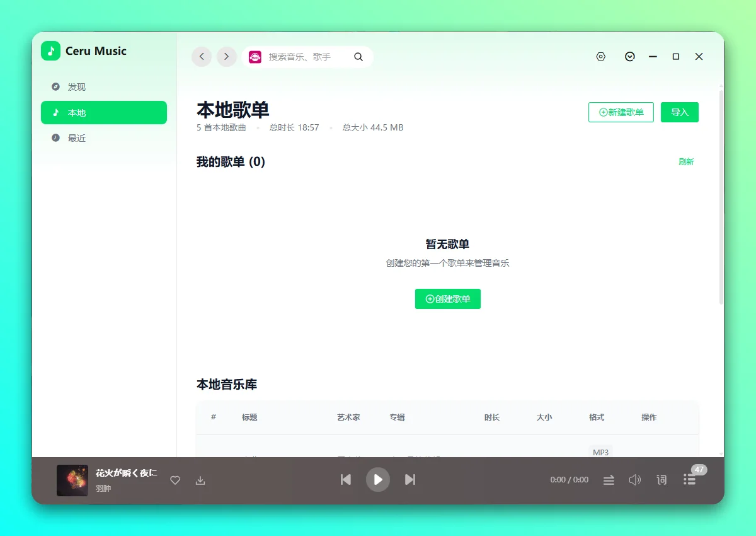This screenshot has width=756, height=536.
Task: Toggle play on the current song
Action: click(x=378, y=480)
